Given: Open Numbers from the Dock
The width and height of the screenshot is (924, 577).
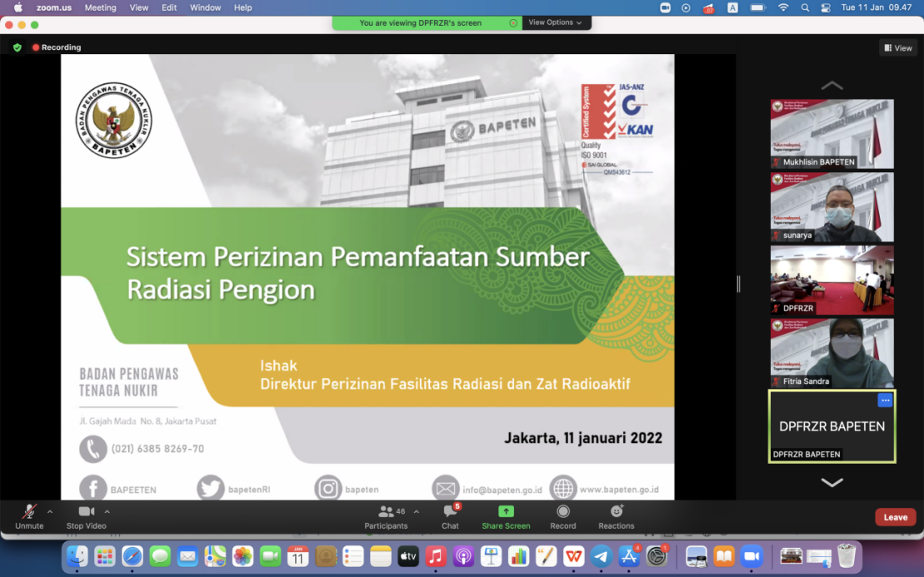Looking at the screenshot, I should [518, 556].
